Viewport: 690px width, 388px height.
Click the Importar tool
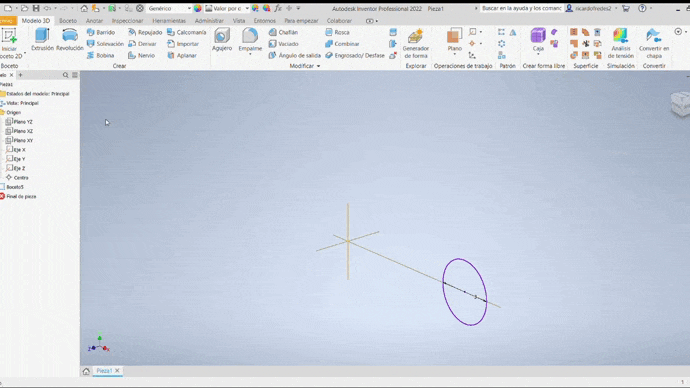pyautogui.click(x=183, y=44)
